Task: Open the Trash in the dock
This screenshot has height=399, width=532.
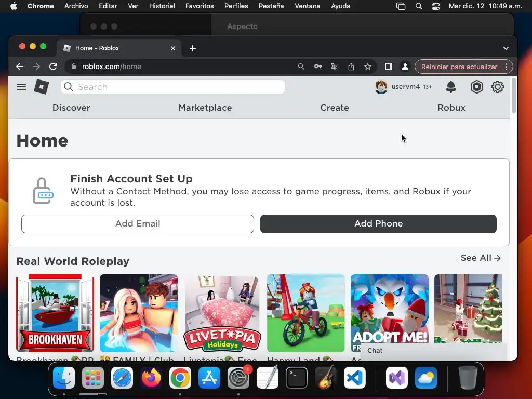Action: 468,378
